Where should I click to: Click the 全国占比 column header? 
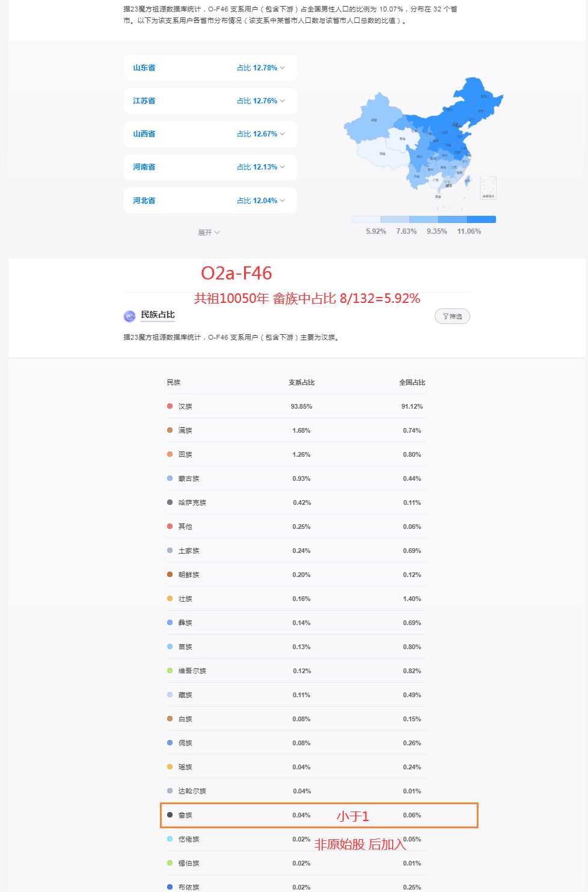pyautogui.click(x=412, y=382)
